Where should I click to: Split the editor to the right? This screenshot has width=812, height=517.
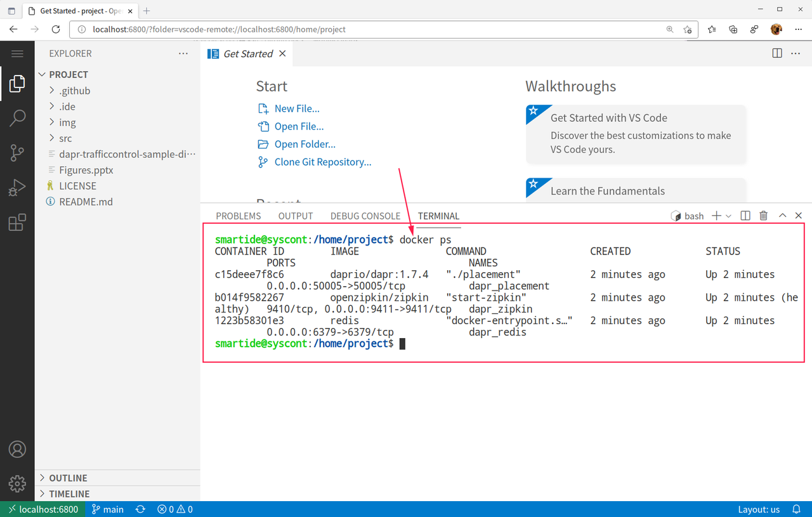tap(777, 54)
